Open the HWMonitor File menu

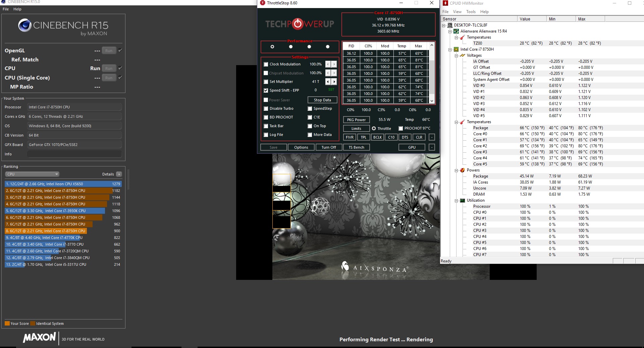(x=445, y=12)
